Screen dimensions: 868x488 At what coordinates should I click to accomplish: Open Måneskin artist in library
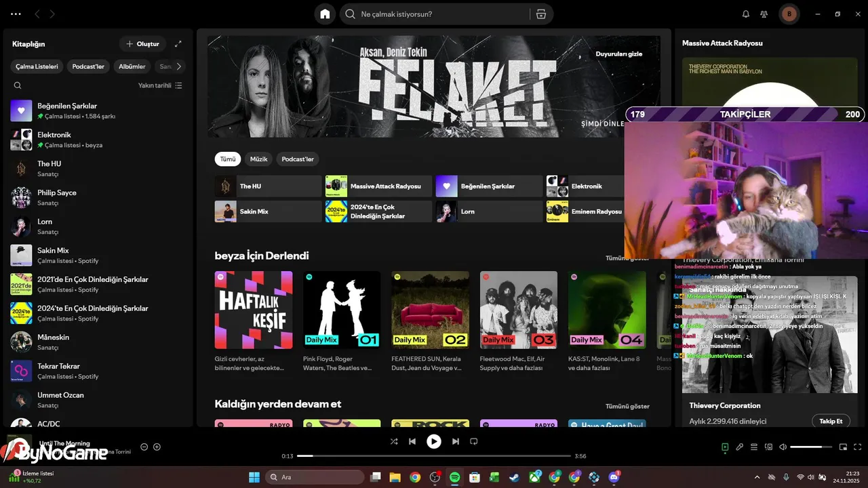click(98, 342)
